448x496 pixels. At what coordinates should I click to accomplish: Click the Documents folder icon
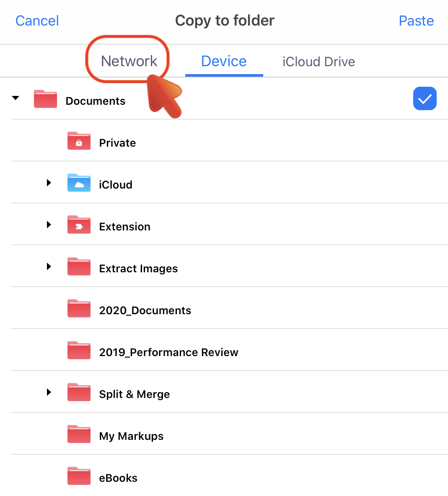[46, 99]
